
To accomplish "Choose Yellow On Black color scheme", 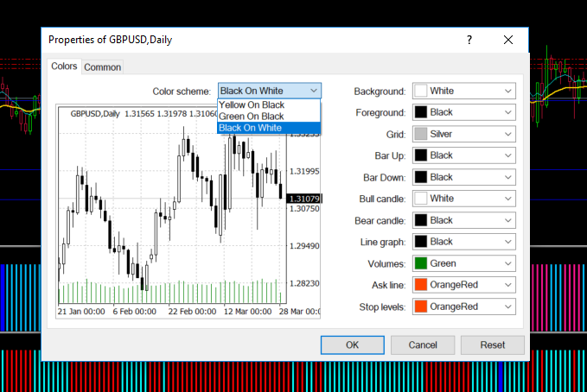I will [269, 104].
